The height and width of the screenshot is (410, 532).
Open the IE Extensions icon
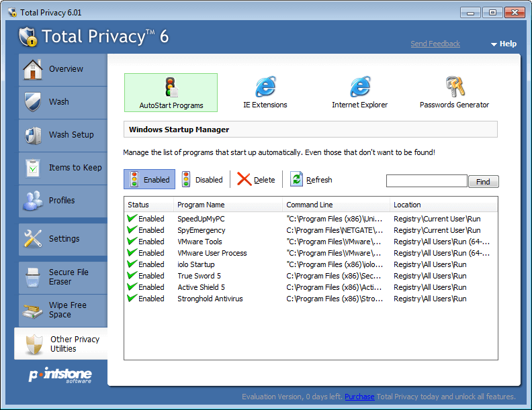[x=265, y=87]
